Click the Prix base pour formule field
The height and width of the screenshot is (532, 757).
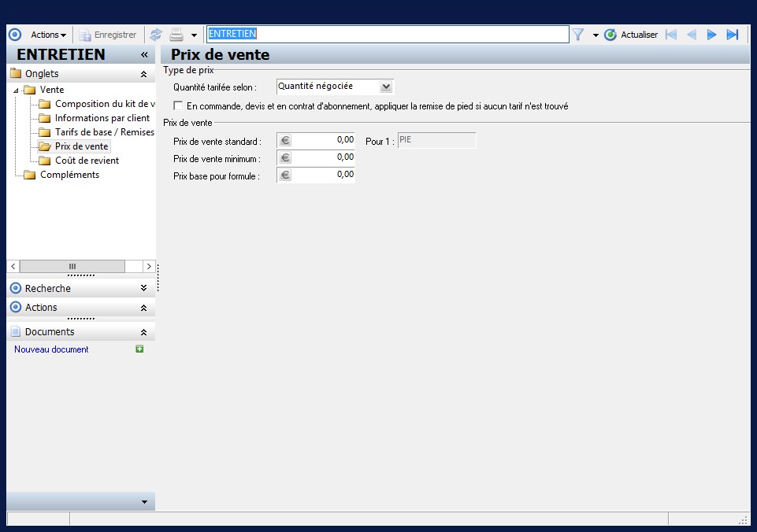(x=316, y=175)
